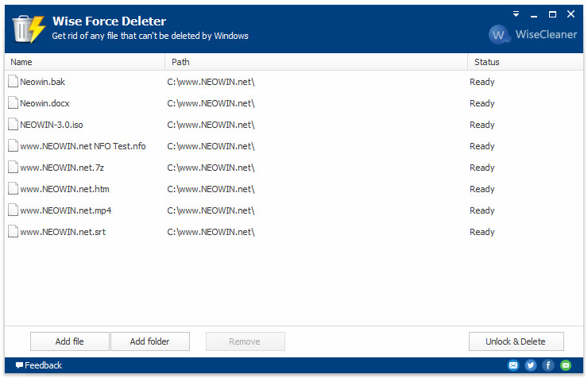
Task: Click the file icon beside Neowin.bak
Action: pyautogui.click(x=14, y=81)
